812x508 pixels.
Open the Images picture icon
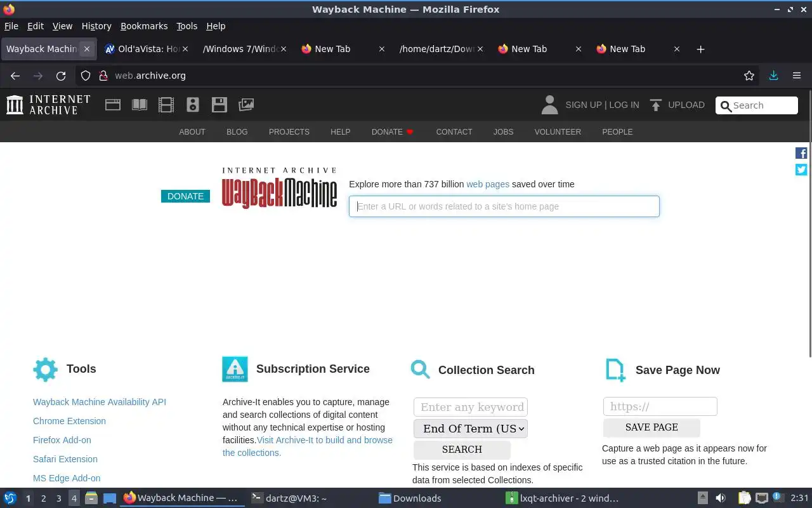246,105
